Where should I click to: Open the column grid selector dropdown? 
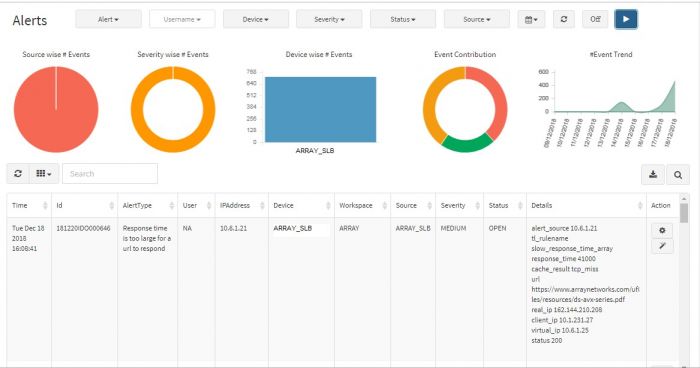[44, 174]
